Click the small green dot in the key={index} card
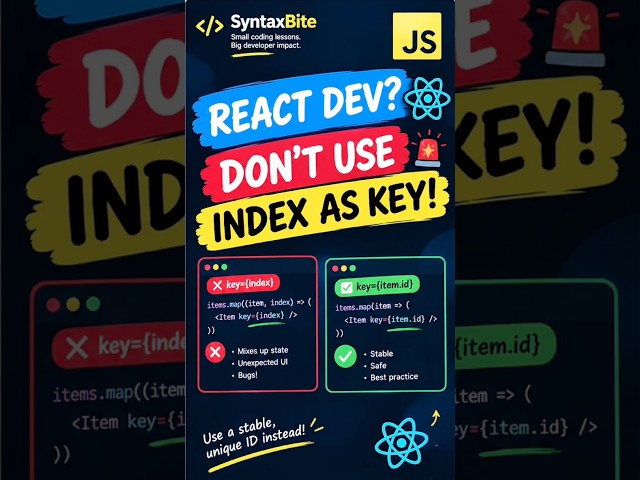 [x=224, y=267]
